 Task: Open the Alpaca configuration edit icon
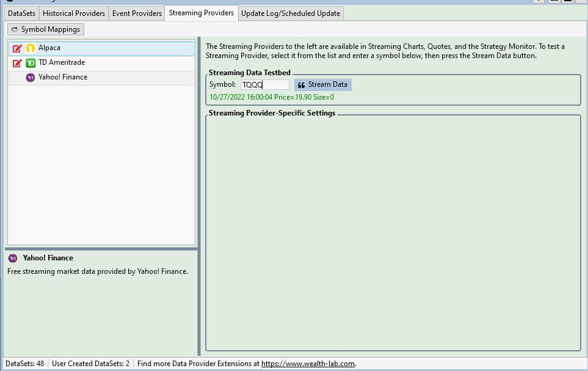click(17, 48)
